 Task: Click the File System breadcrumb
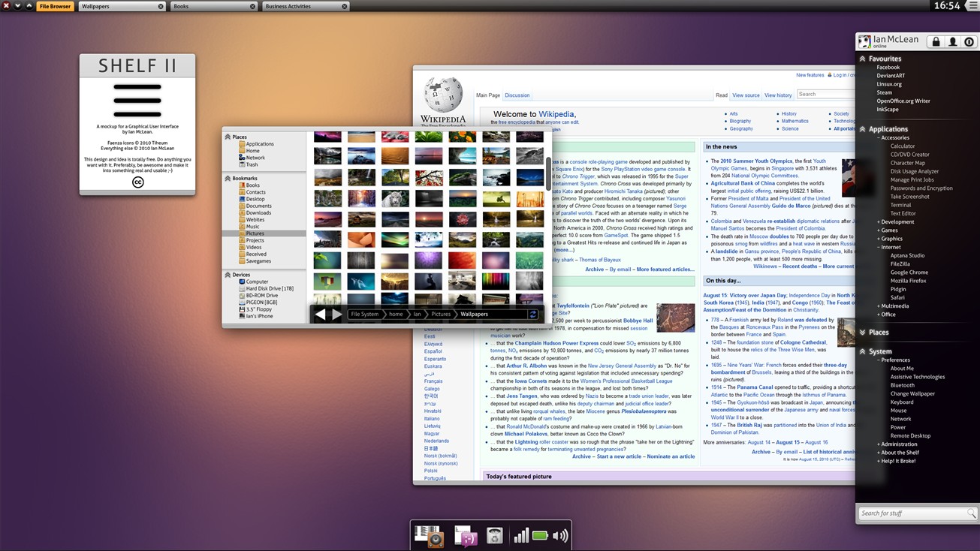(364, 315)
